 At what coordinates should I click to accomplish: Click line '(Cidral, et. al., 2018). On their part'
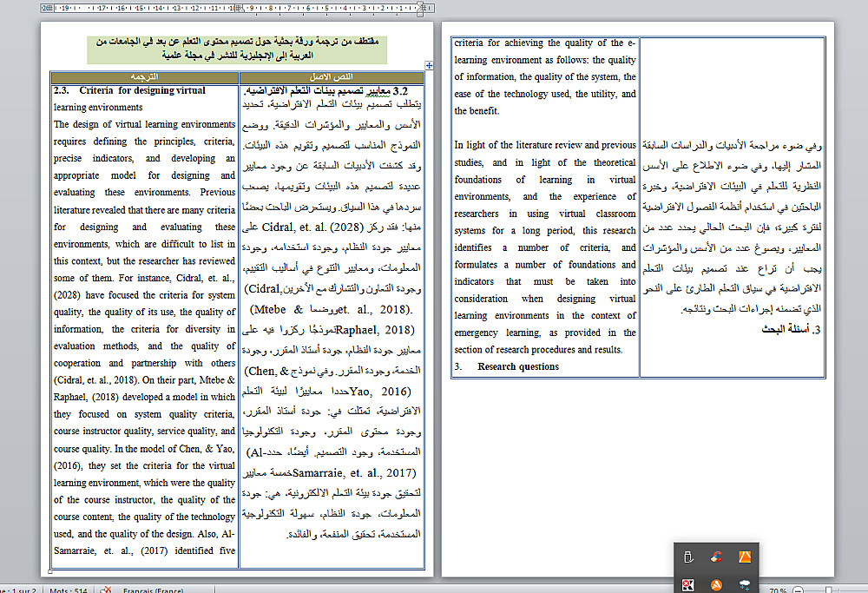(144, 379)
